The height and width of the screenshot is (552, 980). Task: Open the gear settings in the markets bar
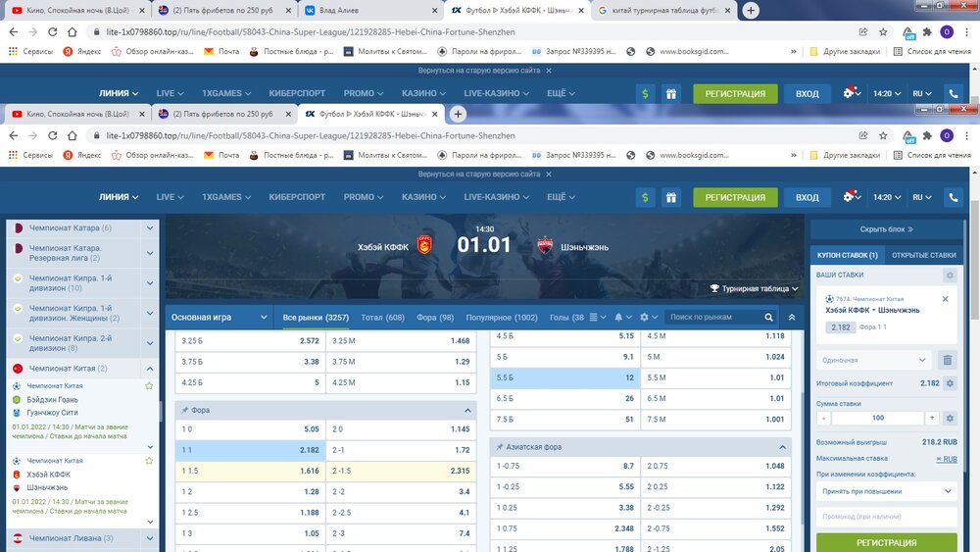(648, 317)
